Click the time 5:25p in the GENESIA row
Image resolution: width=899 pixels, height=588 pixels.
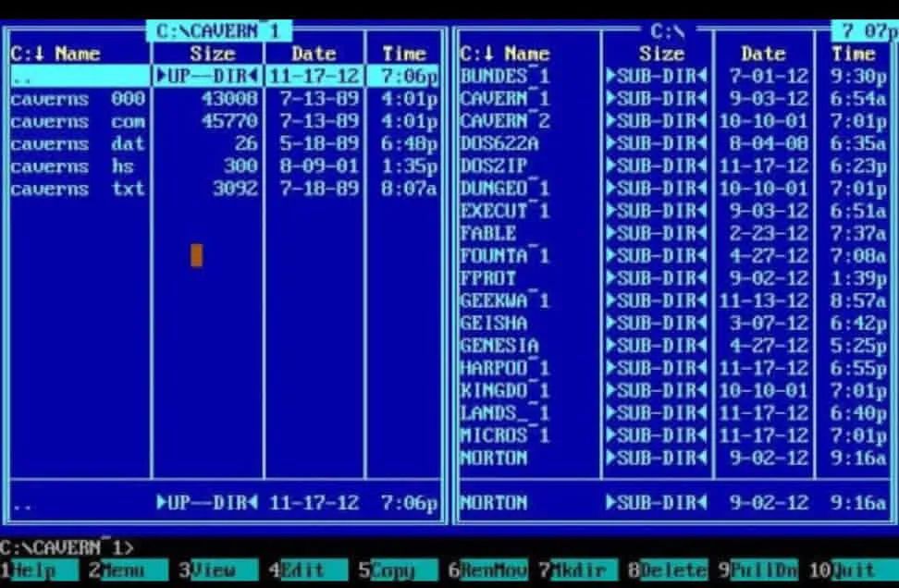[859, 346]
